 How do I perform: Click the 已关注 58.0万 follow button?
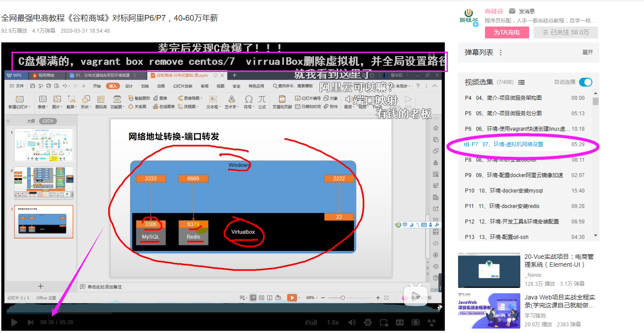point(566,32)
